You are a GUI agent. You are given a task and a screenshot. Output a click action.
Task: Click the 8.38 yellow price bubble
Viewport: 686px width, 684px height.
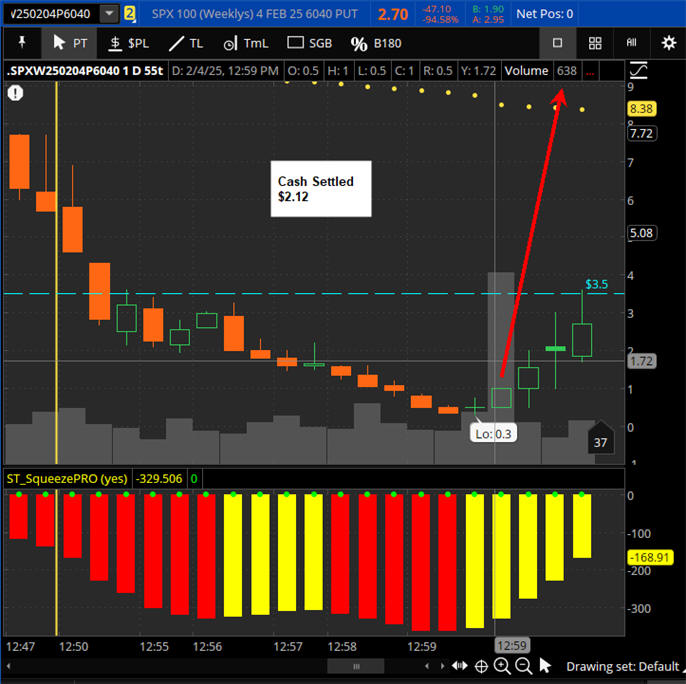point(641,109)
